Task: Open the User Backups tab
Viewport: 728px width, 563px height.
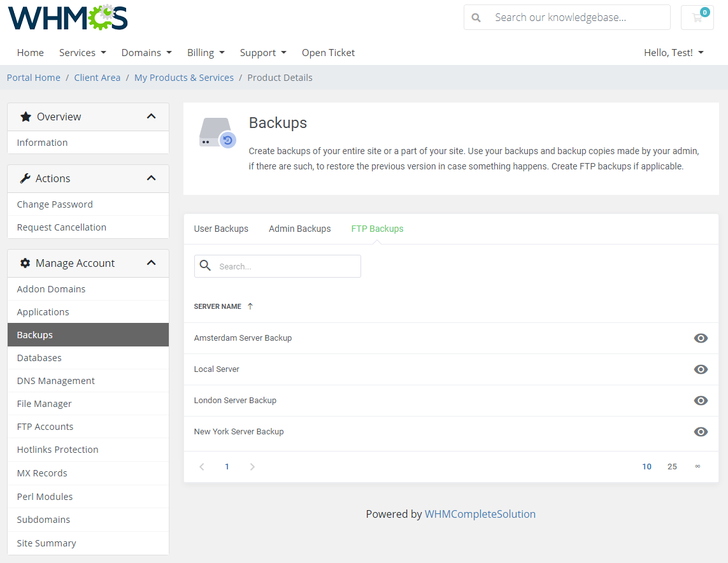Action: [221, 228]
